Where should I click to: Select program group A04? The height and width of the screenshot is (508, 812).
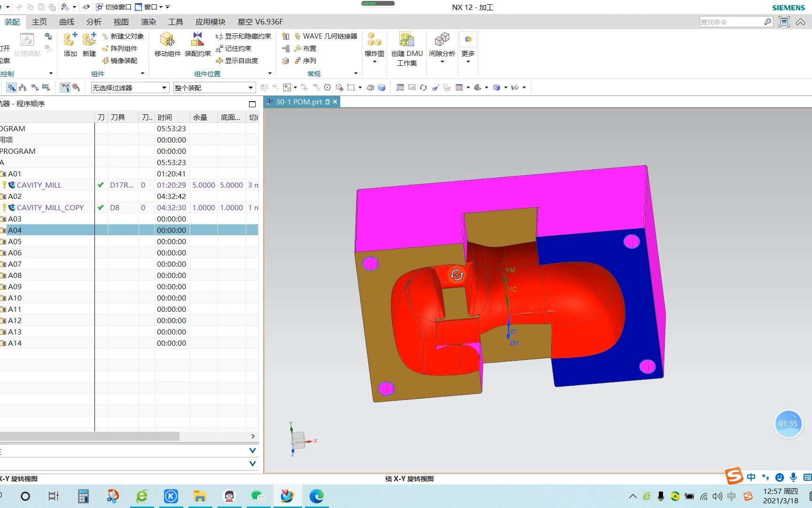(x=15, y=230)
